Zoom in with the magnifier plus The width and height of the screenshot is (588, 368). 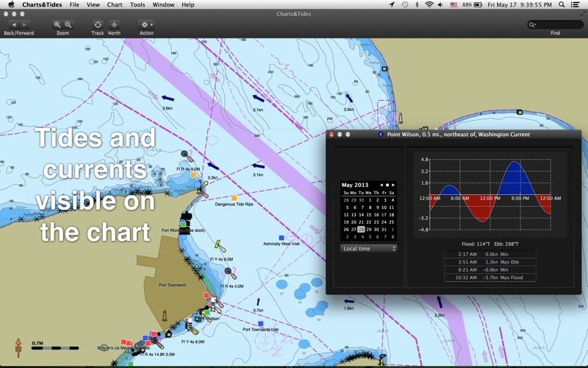[57, 25]
